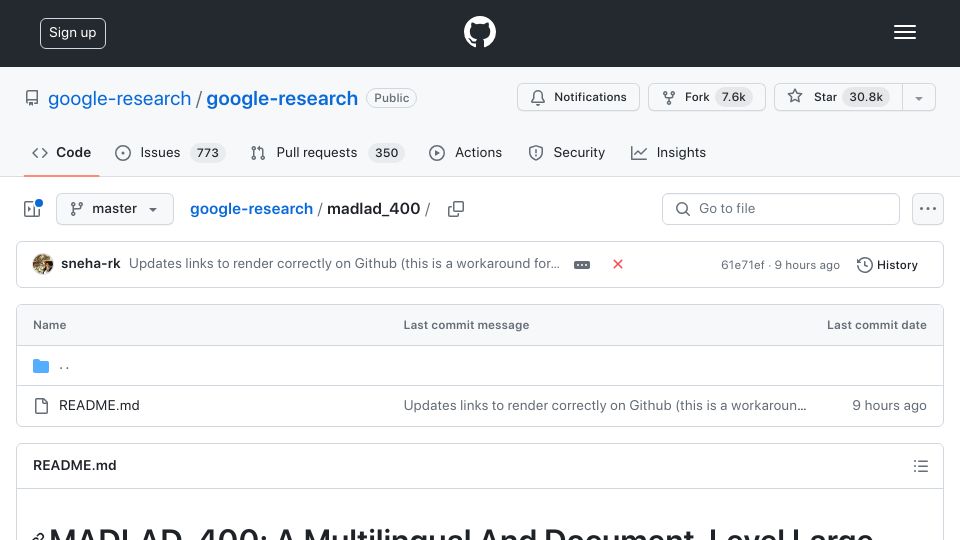Screen dimensions: 960x540
Task: Switch to the Code tab
Action: tap(61, 152)
